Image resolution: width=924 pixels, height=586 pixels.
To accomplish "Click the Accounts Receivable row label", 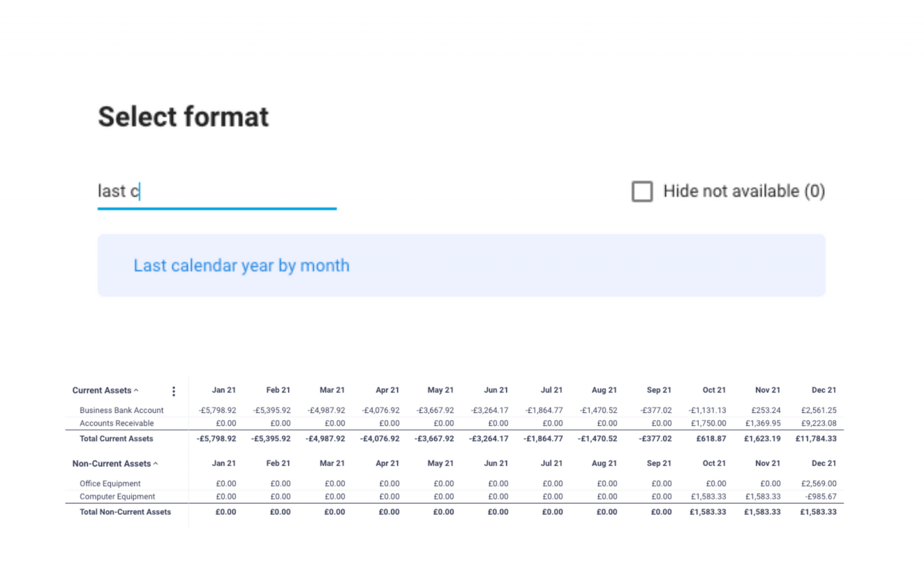I will click(117, 423).
